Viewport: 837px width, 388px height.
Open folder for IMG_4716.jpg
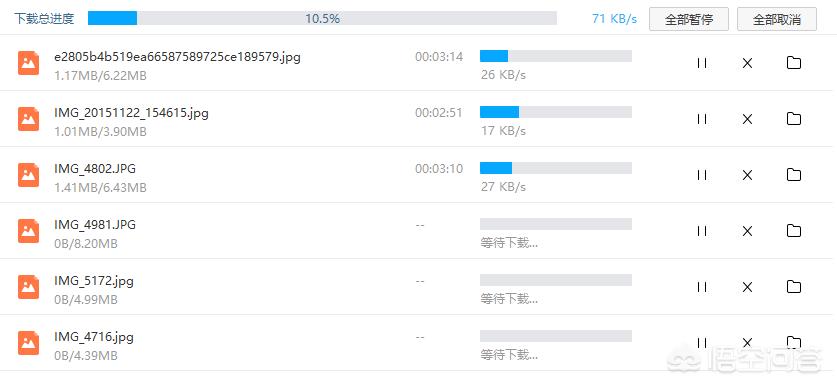pos(794,342)
